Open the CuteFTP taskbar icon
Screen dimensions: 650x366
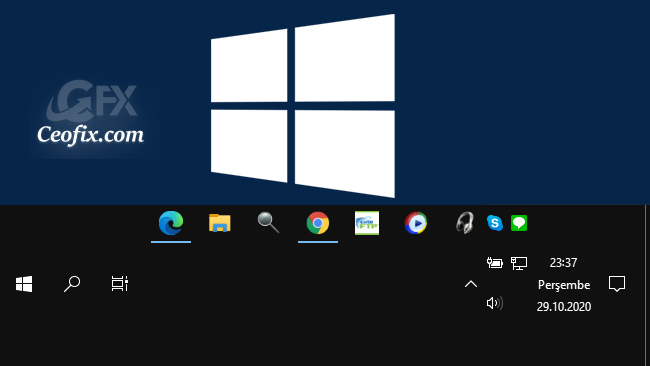[367, 223]
